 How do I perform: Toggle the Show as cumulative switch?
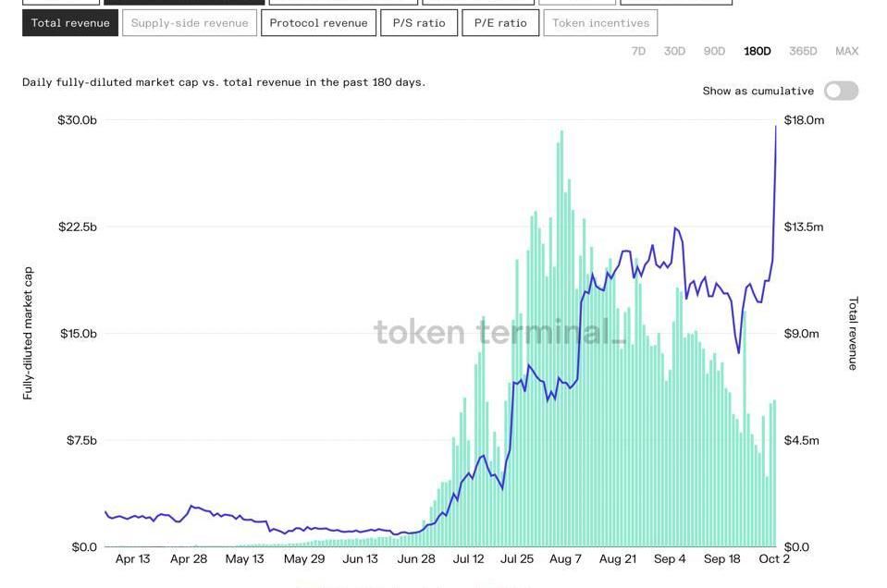coord(841,91)
